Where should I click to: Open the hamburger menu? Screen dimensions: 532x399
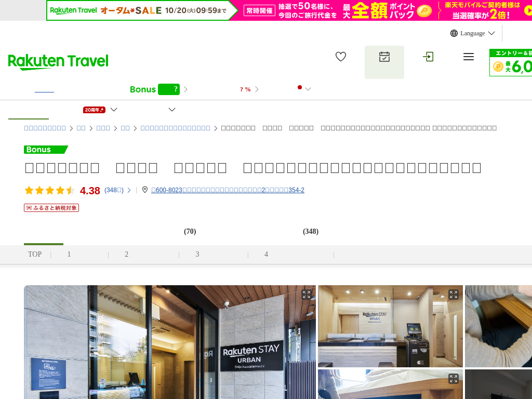point(469,57)
